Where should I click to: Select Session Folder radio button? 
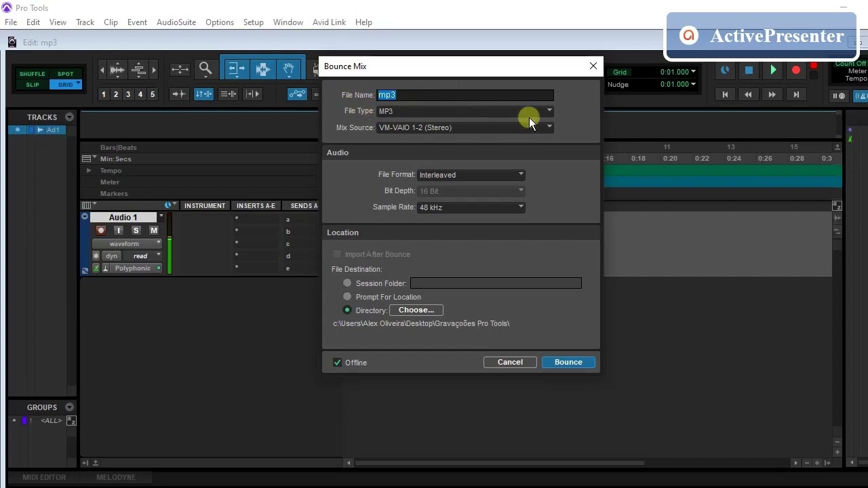(347, 283)
